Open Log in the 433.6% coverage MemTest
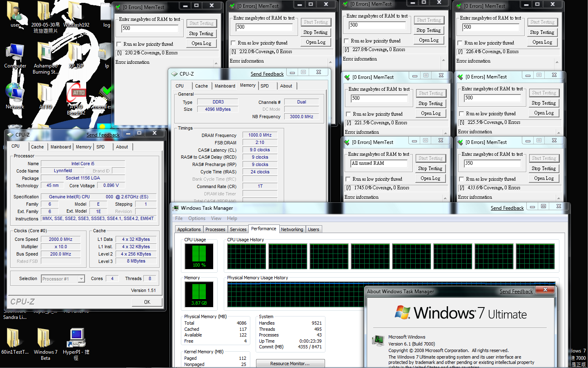 point(544,178)
